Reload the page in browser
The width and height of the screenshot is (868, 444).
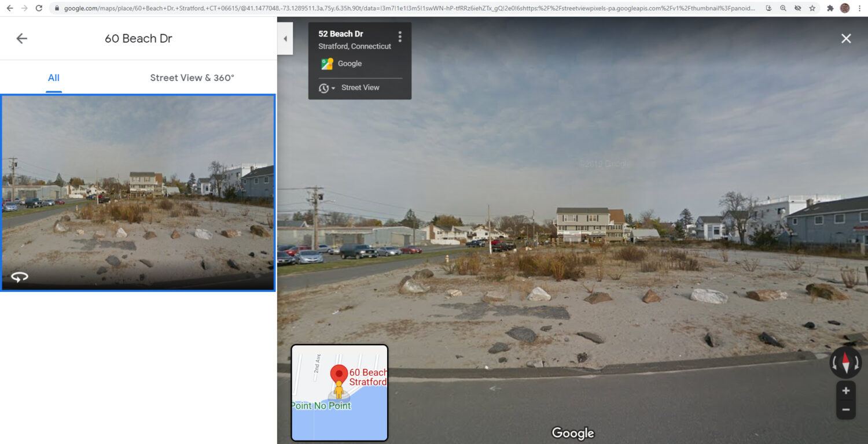tap(39, 8)
